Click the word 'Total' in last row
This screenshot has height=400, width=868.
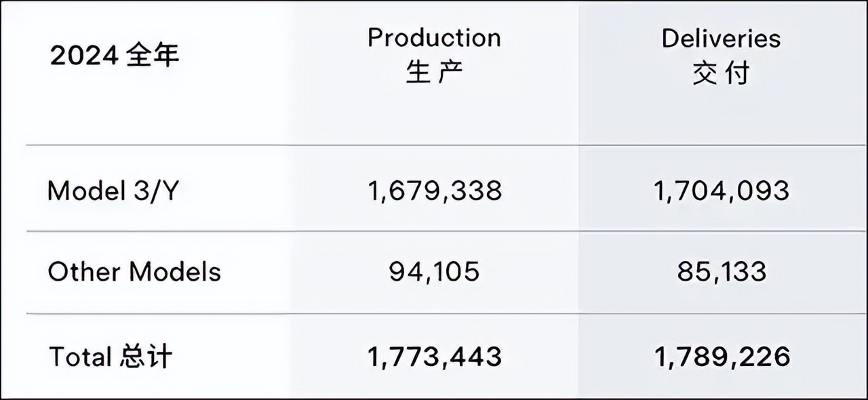(80, 356)
